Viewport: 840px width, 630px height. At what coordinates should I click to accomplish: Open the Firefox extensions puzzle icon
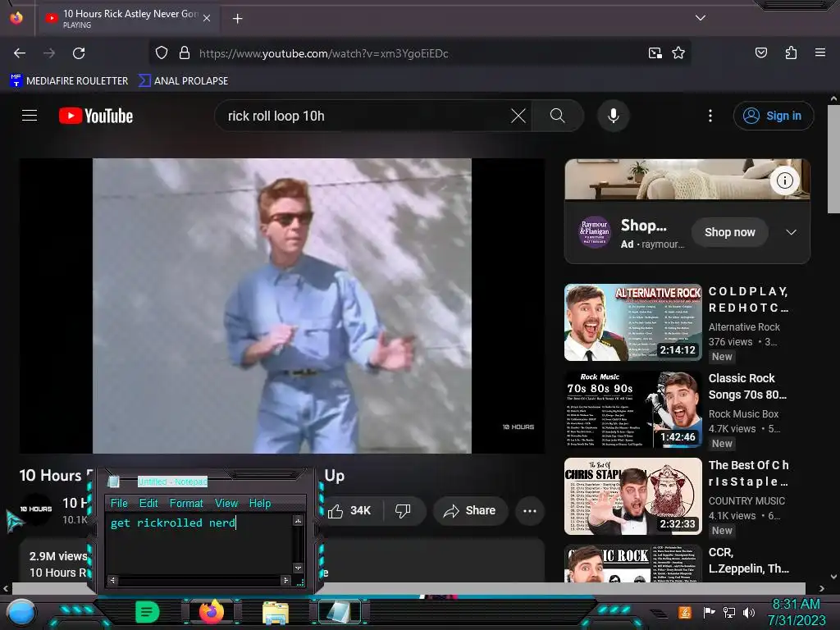click(x=791, y=52)
